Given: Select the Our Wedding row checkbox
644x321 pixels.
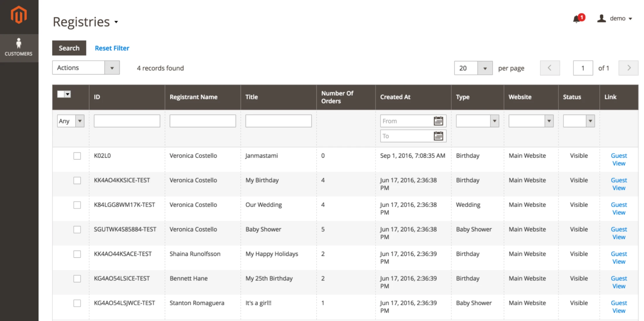Looking at the screenshot, I should [x=77, y=205].
